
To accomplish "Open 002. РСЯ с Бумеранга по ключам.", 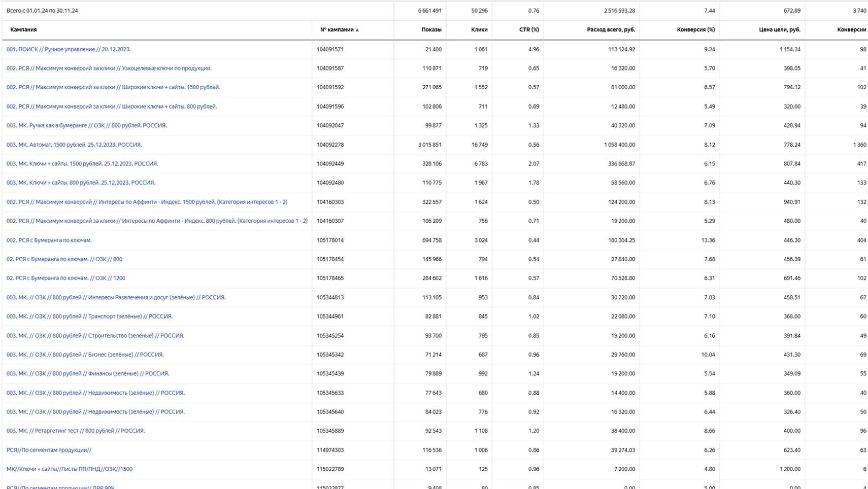I will (49, 240).
